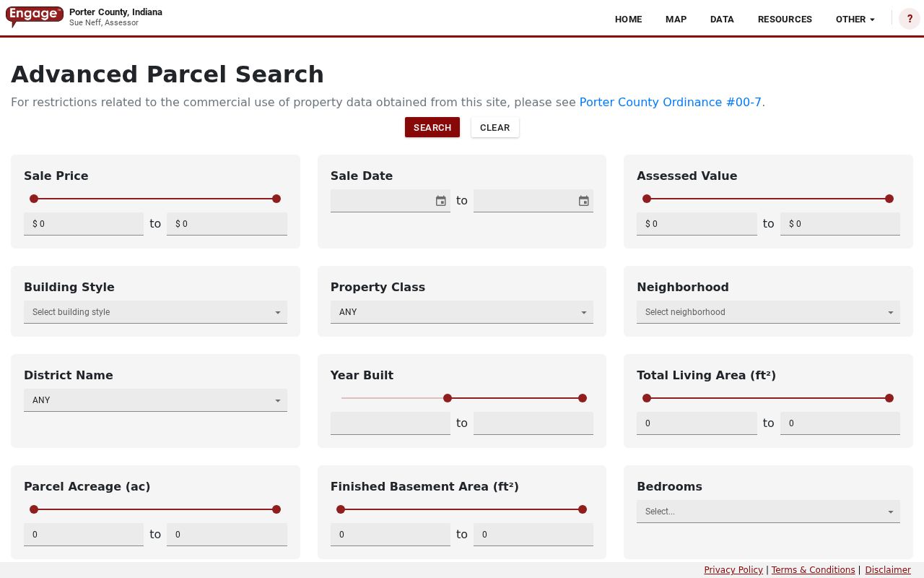The height and width of the screenshot is (578, 924).
Task: Click the Engage logo icon
Action: (x=35, y=16)
